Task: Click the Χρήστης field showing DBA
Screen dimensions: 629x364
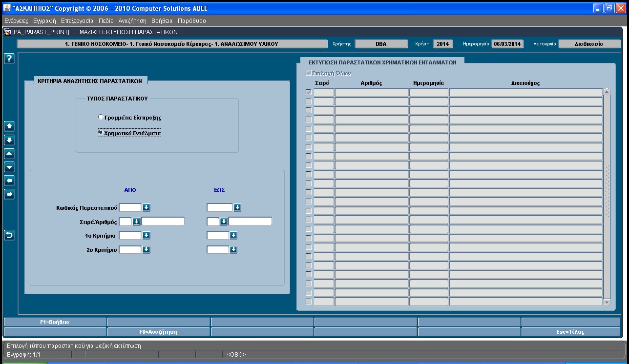Action: pos(381,44)
